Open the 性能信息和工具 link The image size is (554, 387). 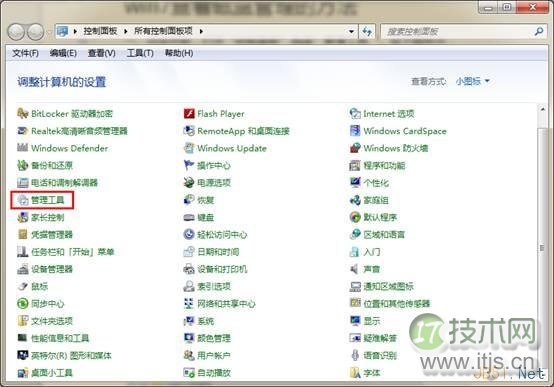click(x=60, y=338)
